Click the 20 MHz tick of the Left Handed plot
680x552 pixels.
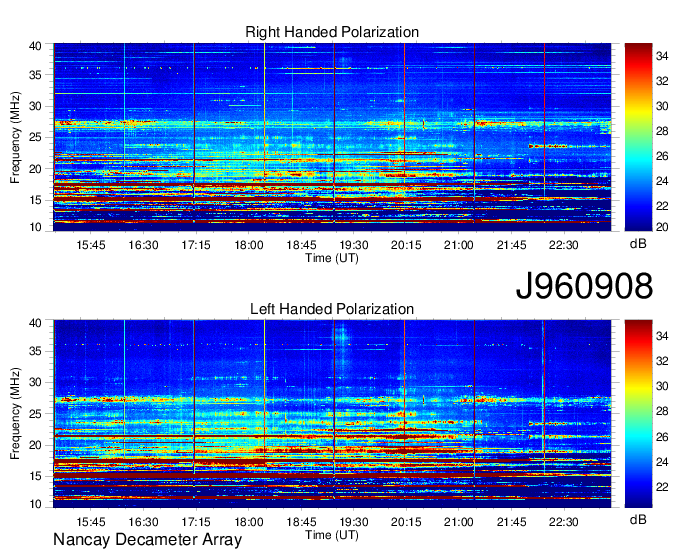(x=35, y=445)
